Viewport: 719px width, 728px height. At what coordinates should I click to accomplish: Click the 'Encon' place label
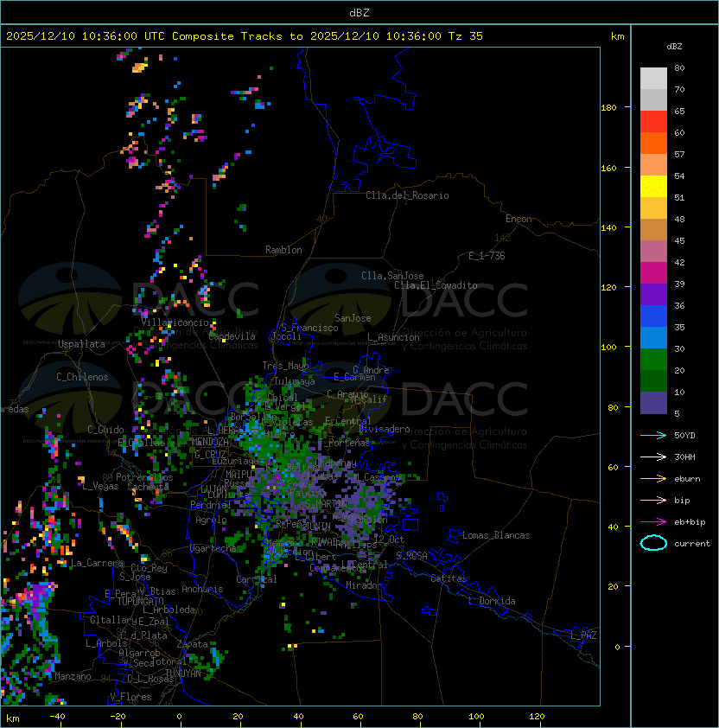(x=519, y=219)
